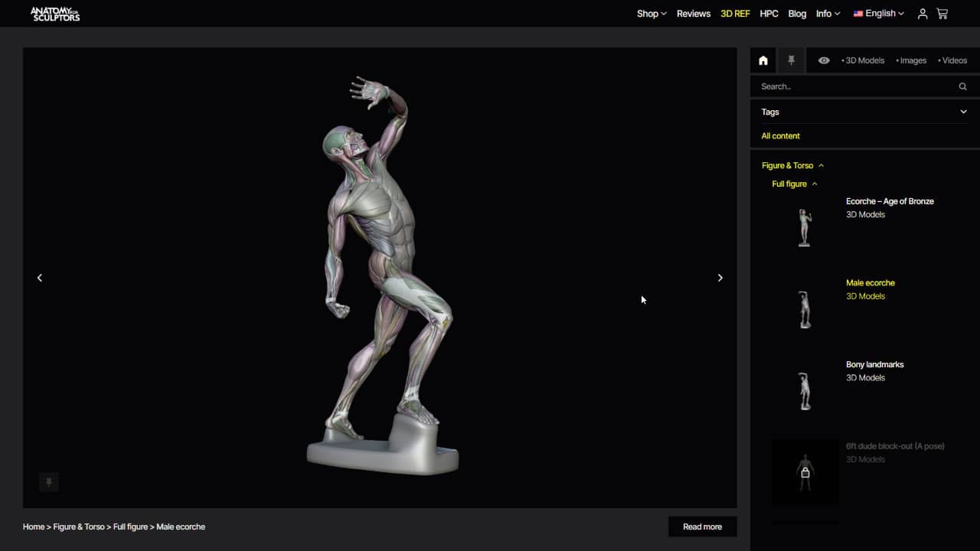
Task: Click the search magnifier icon
Action: (x=962, y=86)
